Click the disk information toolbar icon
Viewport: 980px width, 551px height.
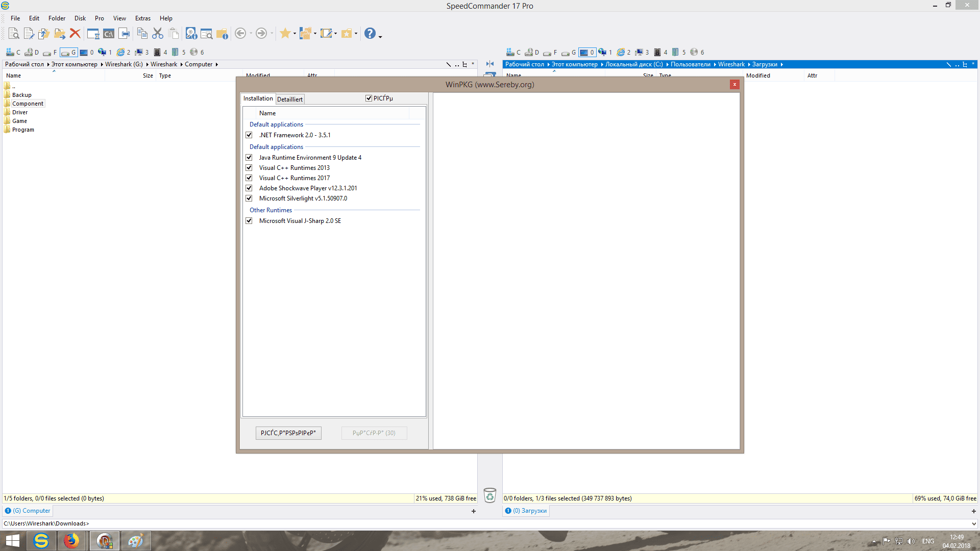(191, 34)
